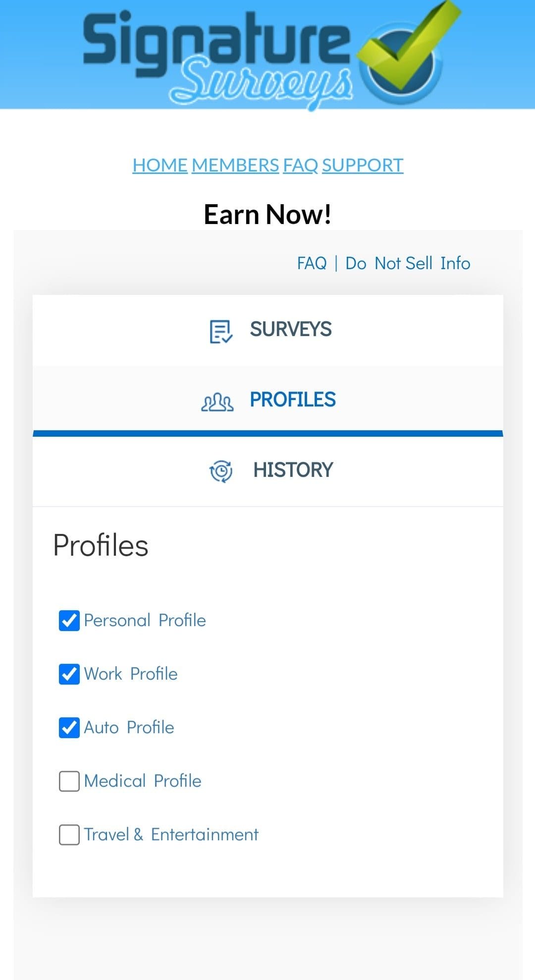Click the FAQ link beside Do Not Sell
Screen dimensions: 535x980
click(x=312, y=263)
